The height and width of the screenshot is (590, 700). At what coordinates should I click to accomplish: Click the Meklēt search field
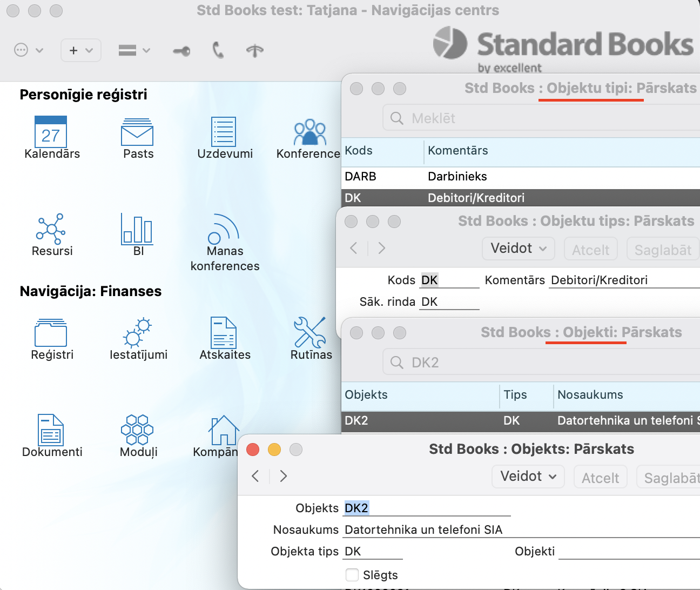point(540,118)
